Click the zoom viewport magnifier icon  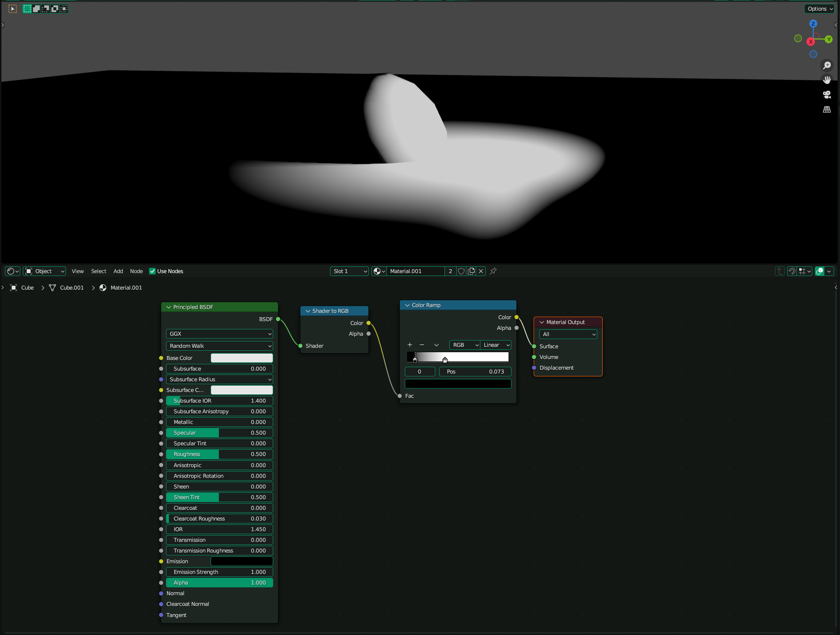827,65
